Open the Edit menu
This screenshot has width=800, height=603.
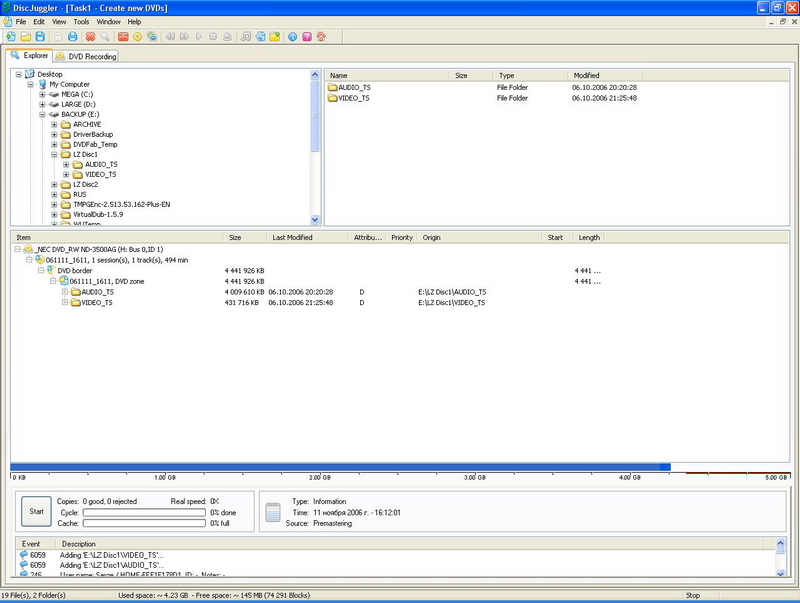39,22
